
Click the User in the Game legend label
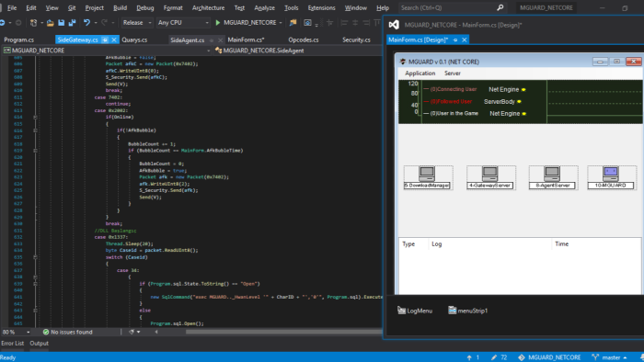coord(454,113)
